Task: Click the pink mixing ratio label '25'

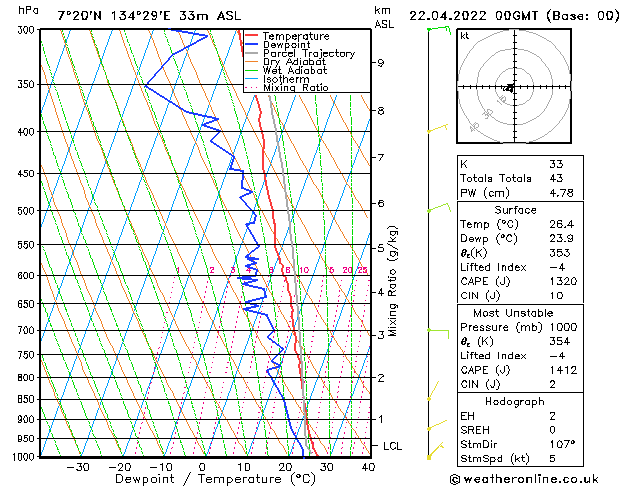Action: pyautogui.click(x=363, y=270)
